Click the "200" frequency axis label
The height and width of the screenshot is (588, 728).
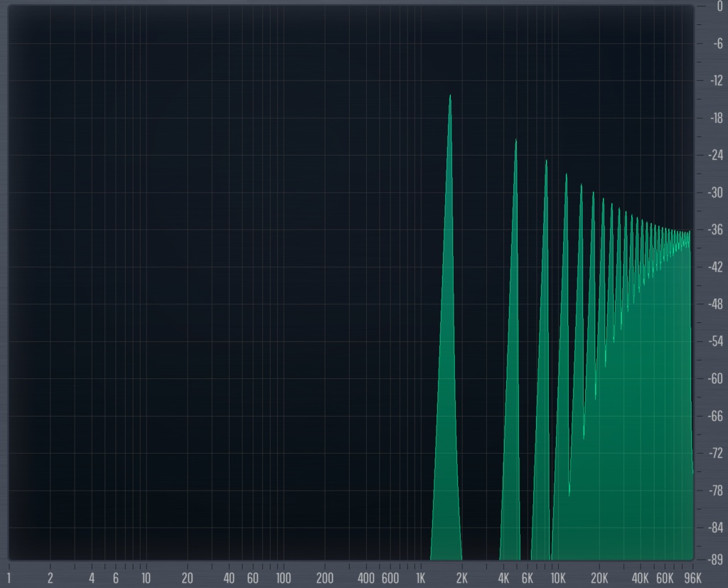tap(324, 578)
